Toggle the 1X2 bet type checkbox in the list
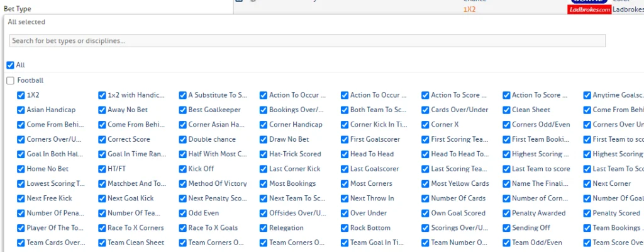Image resolution: width=644 pixels, height=252 pixels. 21,95
